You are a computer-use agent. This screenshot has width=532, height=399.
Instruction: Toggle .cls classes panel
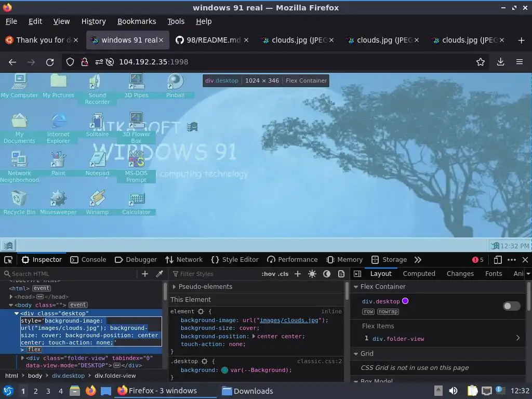[x=283, y=274]
